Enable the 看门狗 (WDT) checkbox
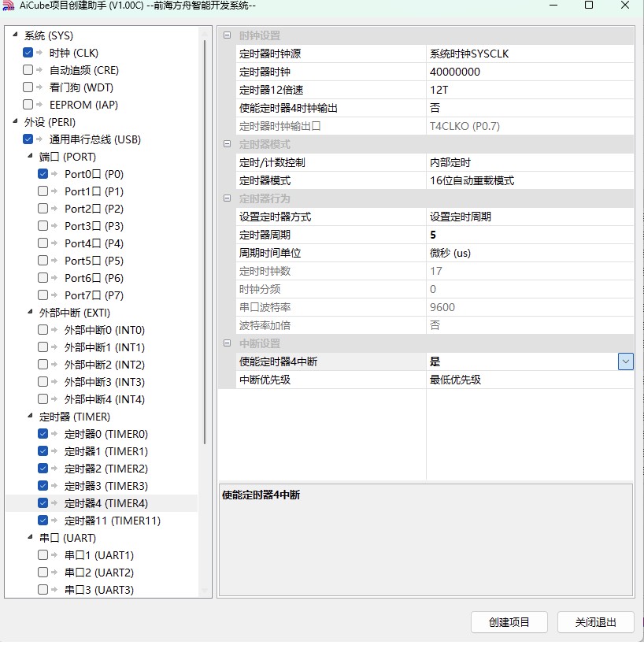644x645 pixels. [28, 87]
